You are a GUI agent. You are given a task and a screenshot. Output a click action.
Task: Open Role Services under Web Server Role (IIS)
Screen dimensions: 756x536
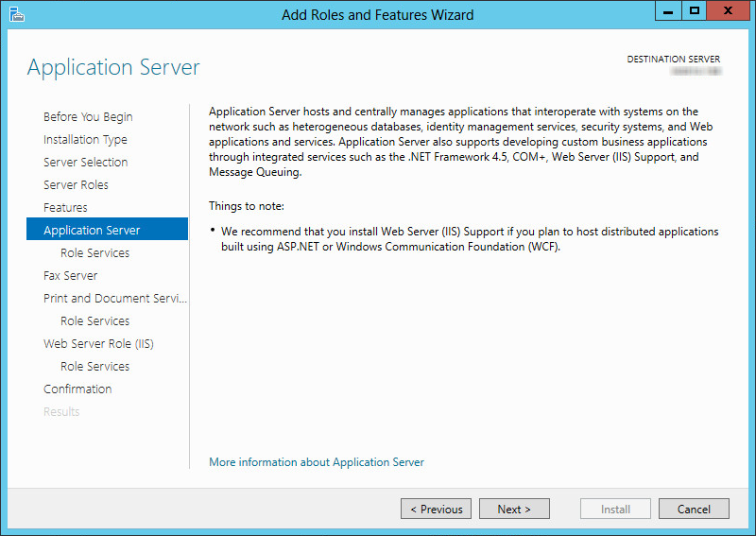95,366
